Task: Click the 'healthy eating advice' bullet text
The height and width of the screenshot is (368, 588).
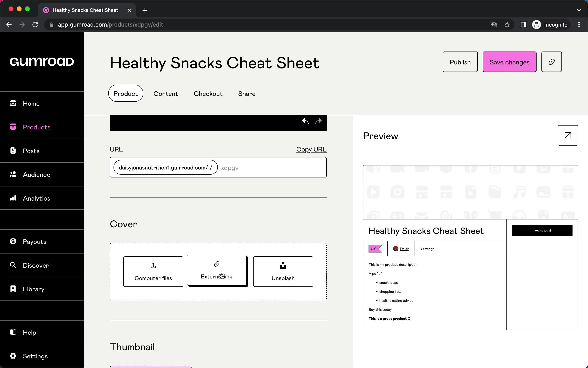Action: tap(396, 301)
